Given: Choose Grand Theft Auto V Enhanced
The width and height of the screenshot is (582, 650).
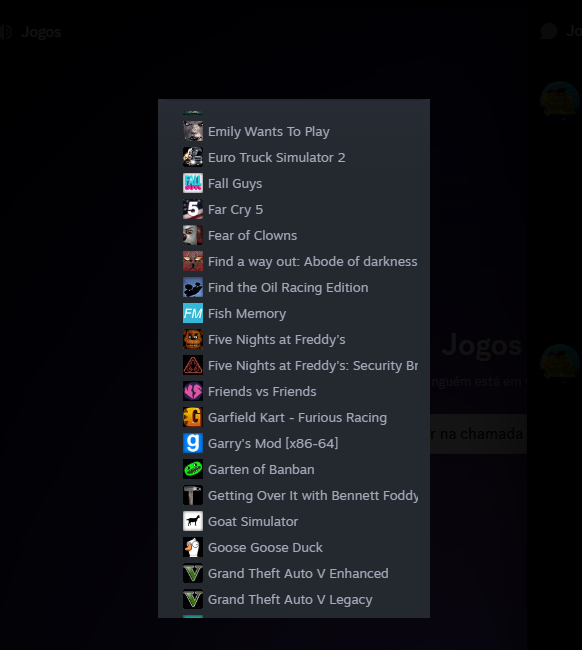Looking at the screenshot, I should (x=294, y=573).
